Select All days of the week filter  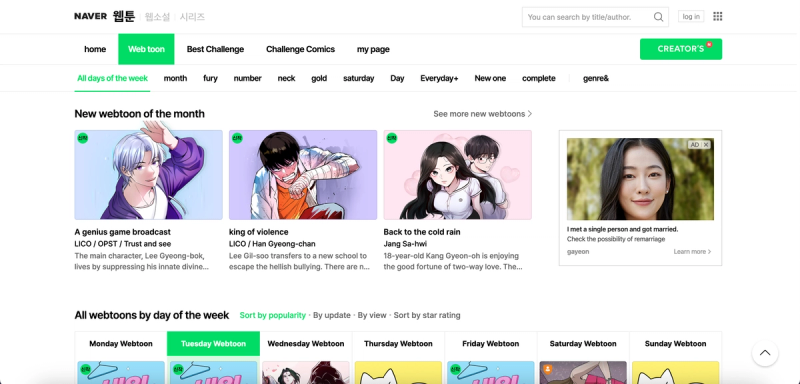(x=112, y=78)
